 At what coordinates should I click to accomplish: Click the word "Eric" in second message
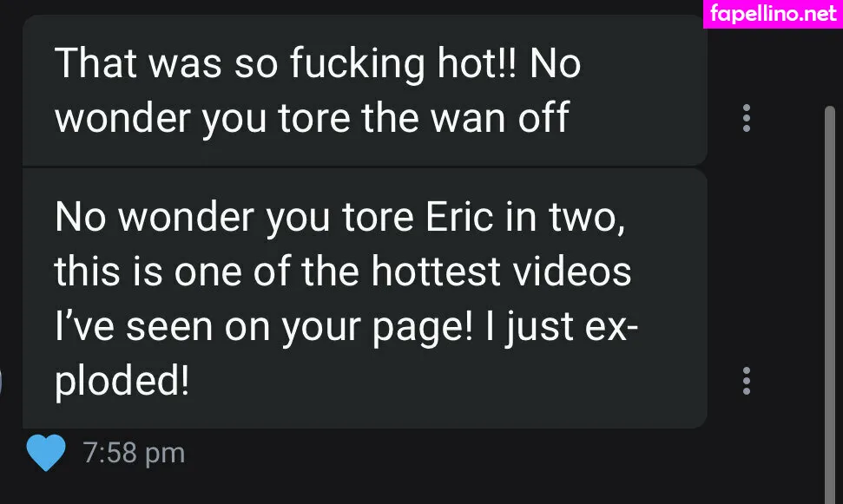coord(459,217)
